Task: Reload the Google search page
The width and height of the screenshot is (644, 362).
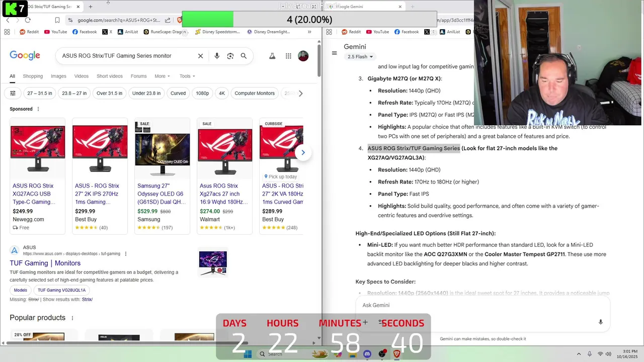Action: (28, 20)
